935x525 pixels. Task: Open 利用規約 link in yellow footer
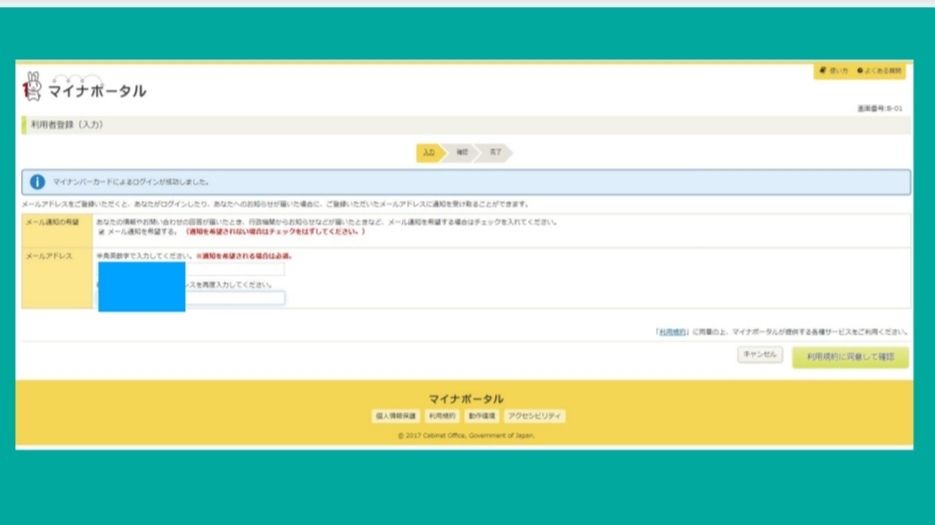(x=441, y=416)
